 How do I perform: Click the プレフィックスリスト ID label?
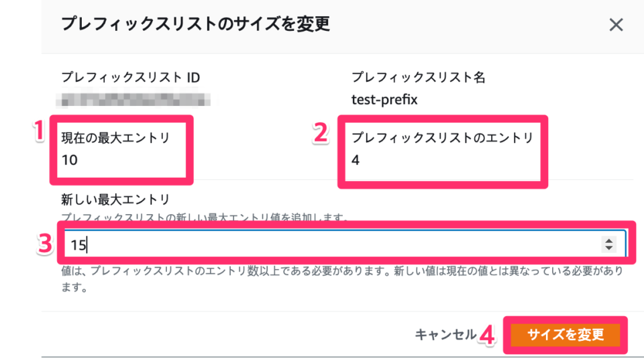click(x=131, y=77)
